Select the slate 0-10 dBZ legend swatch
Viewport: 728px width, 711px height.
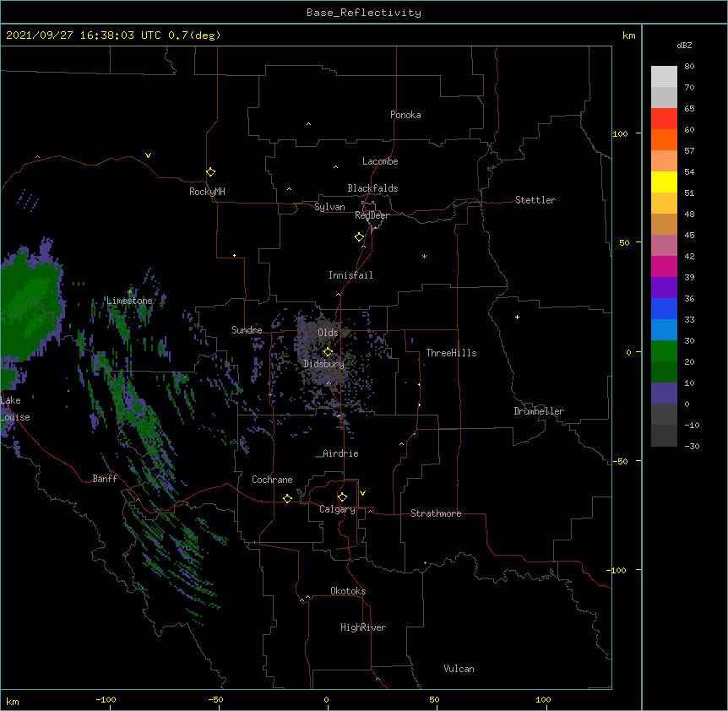(x=664, y=393)
